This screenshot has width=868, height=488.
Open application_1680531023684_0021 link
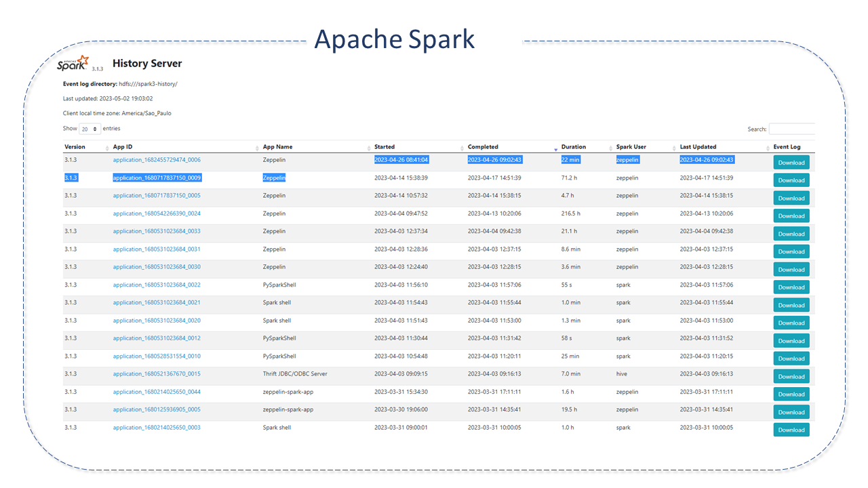(157, 303)
